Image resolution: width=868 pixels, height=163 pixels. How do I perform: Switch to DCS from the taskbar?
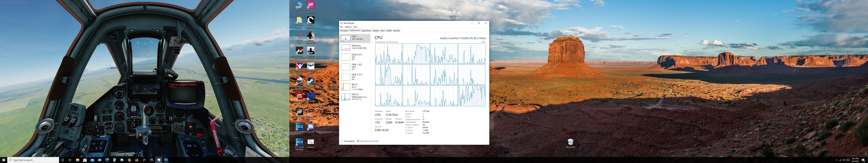coord(166,160)
